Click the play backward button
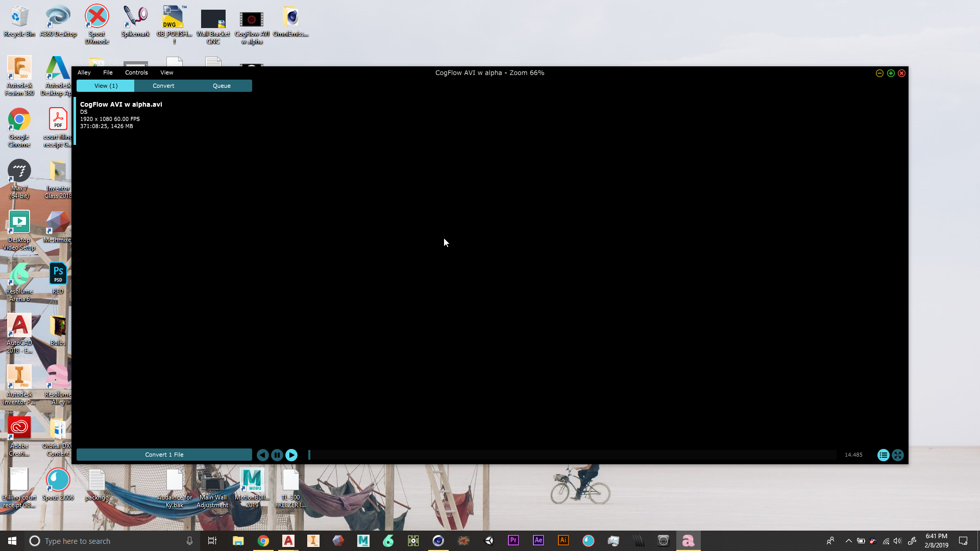This screenshot has width=980, height=551. pos(262,455)
